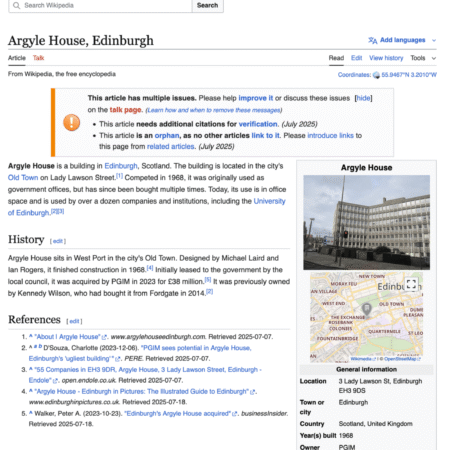
Task: Open the Edit tab
Action: tap(356, 58)
